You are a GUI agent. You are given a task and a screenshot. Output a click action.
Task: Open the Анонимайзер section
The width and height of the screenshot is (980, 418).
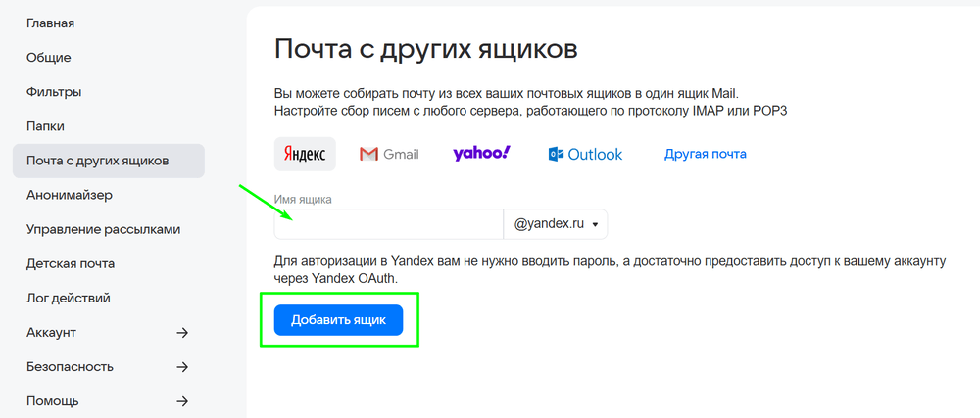click(70, 195)
